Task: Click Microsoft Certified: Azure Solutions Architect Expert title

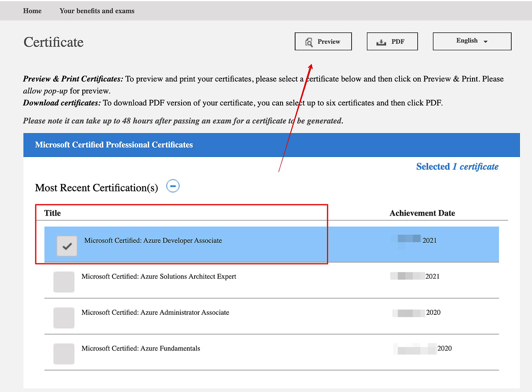Action: tap(159, 277)
